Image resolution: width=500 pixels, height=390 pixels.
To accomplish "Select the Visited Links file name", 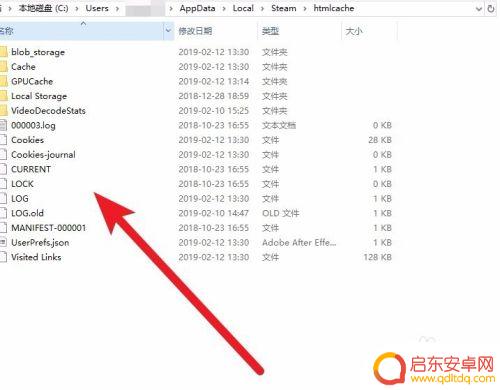I will (36, 257).
